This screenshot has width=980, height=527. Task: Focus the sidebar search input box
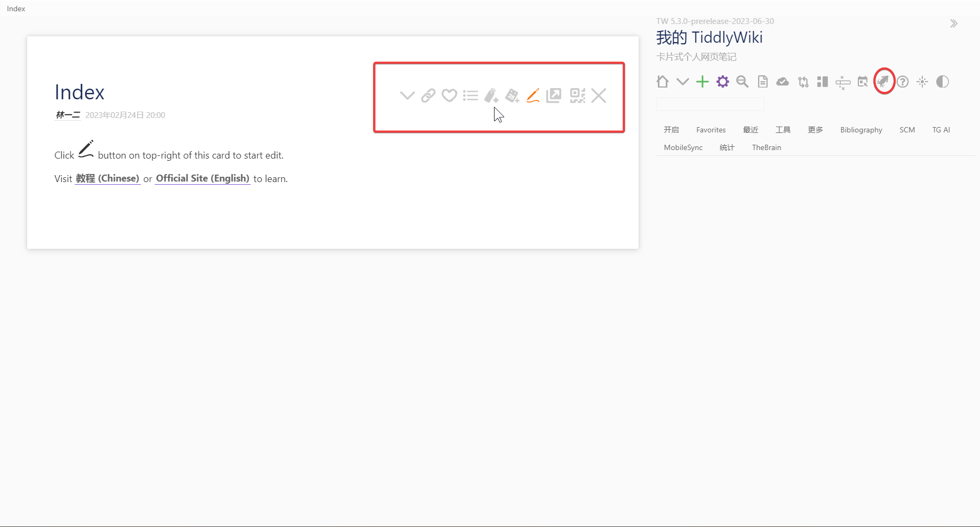710,104
